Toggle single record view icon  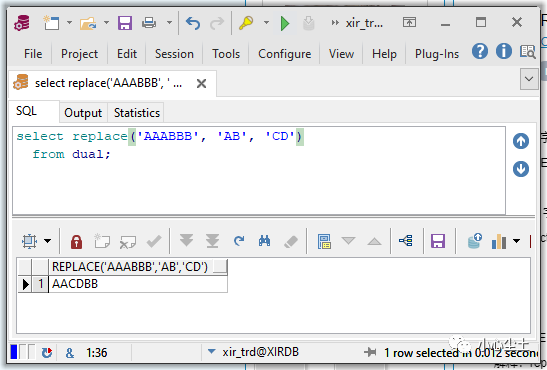(x=324, y=241)
